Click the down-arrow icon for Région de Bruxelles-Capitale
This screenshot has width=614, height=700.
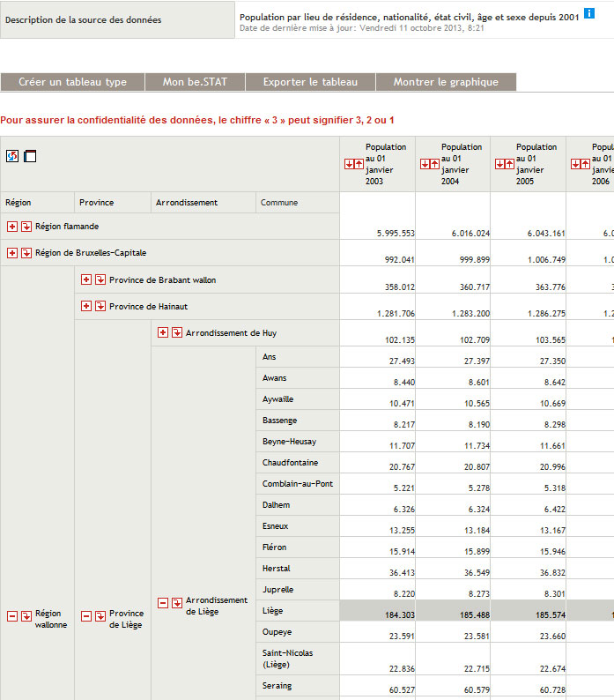26,253
